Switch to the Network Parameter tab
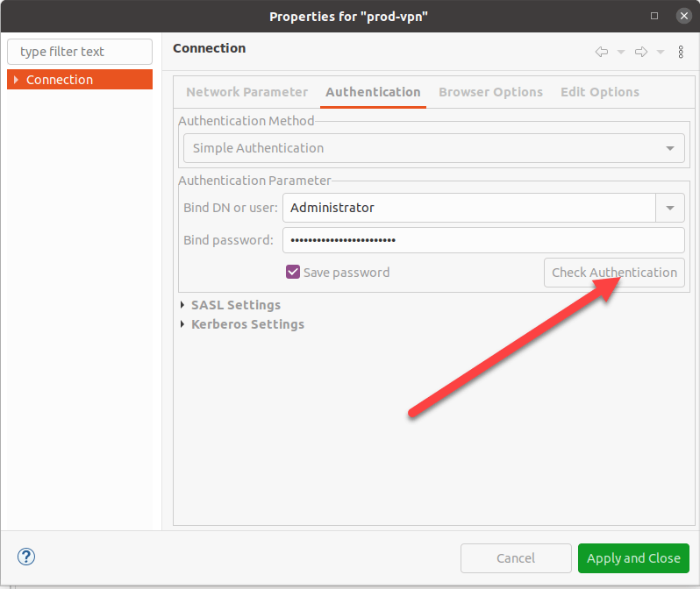The height and width of the screenshot is (589, 700). pos(246,92)
